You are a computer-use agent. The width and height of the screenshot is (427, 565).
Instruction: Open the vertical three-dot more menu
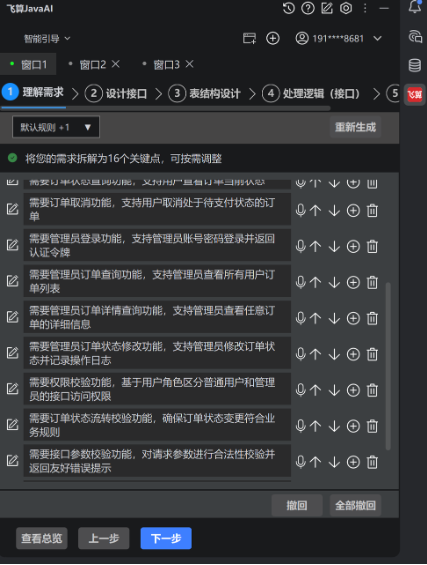pyautogui.click(x=365, y=8)
